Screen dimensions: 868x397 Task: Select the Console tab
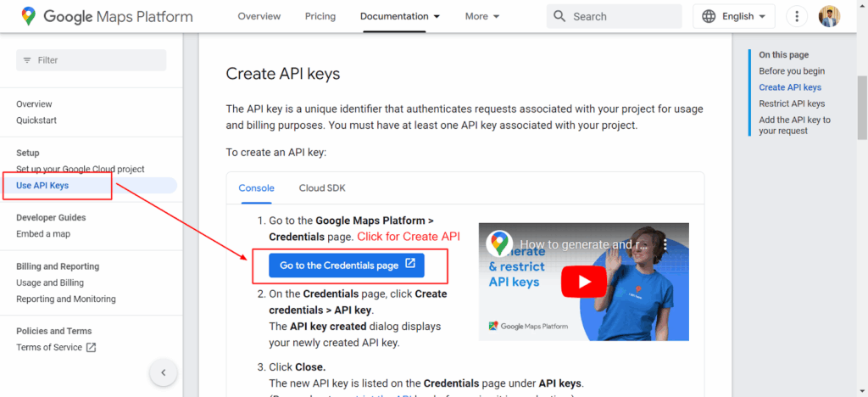coord(256,188)
